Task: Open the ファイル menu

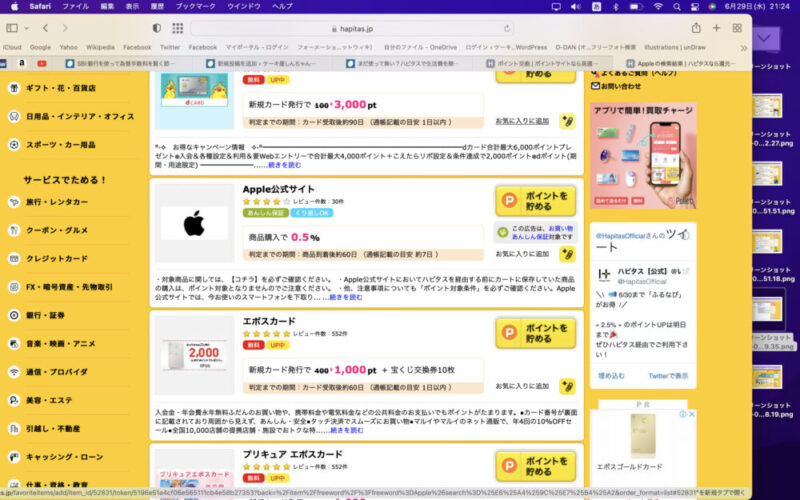Action: (x=76, y=6)
